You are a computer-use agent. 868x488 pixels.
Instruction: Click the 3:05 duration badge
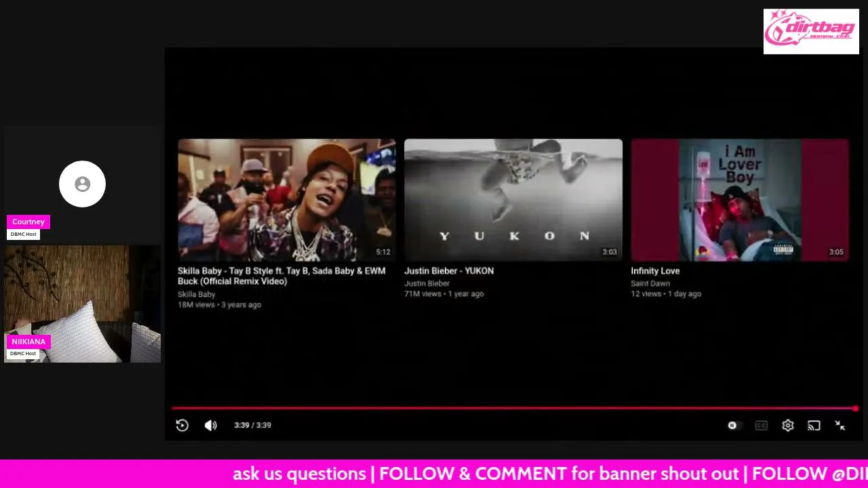coord(836,252)
